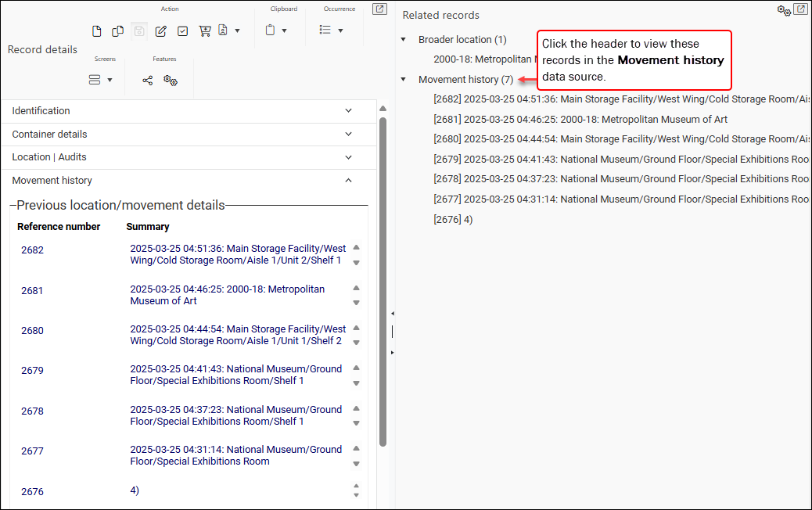Open reference number 2681 link
The height and width of the screenshot is (510, 812).
pos(32,290)
